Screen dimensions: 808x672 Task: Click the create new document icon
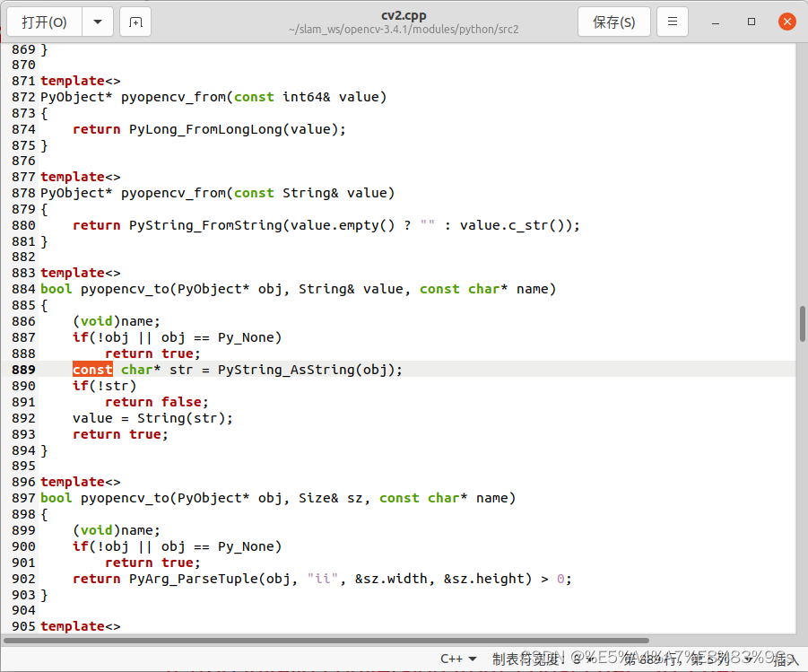point(135,22)
